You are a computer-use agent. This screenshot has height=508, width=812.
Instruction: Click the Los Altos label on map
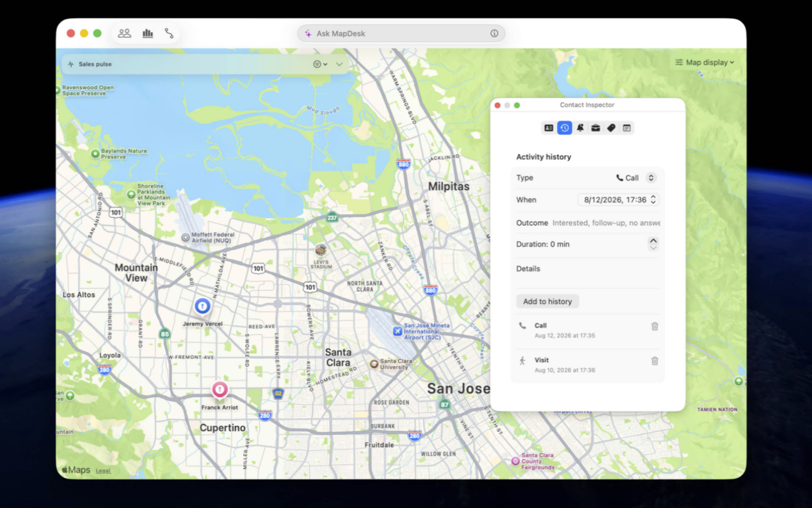point(79,295)
